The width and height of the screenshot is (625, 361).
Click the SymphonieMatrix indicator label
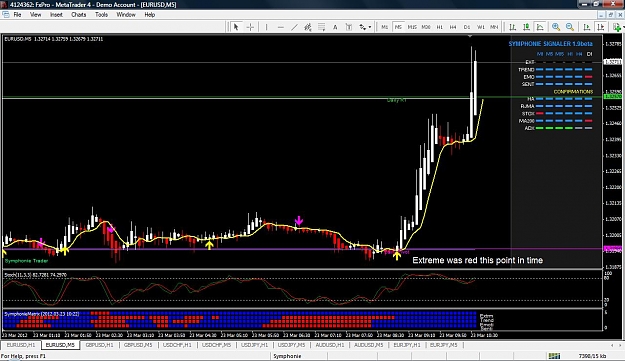[41, 314]
